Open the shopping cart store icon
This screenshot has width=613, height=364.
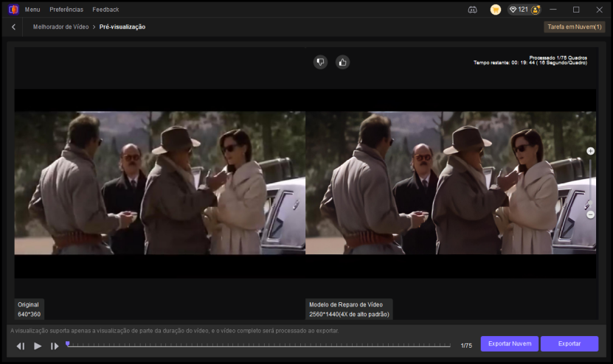click(x=495, y=10)
